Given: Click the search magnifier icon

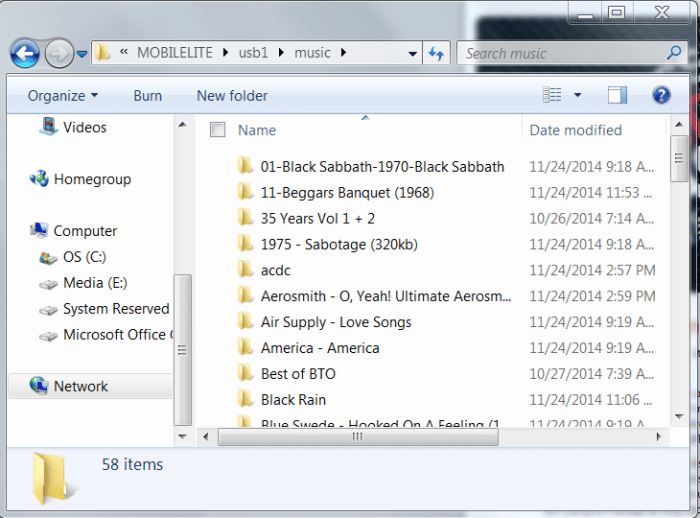Looking at the screenshot, I should 674,53.
